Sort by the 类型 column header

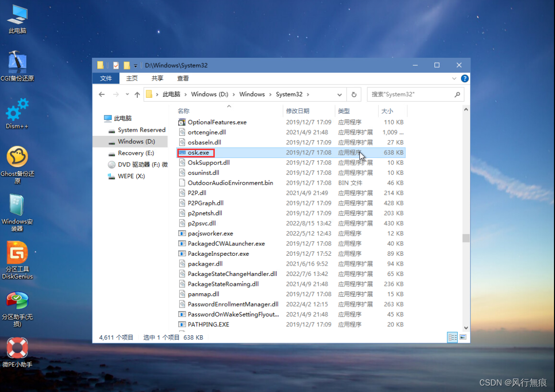tap(344, 111)
